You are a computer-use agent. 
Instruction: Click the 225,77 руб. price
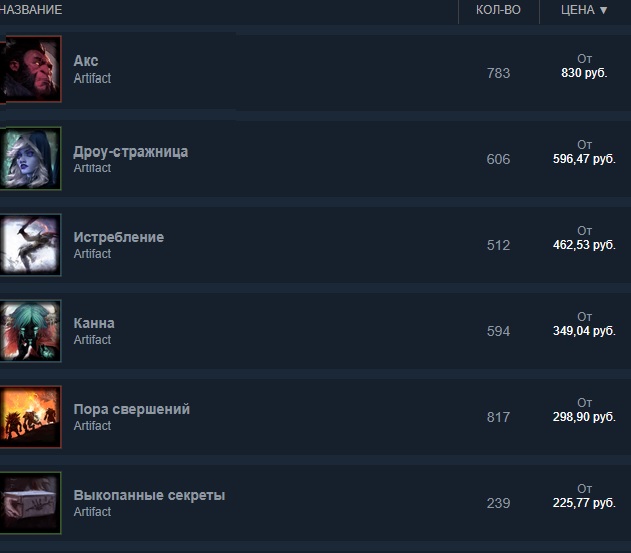click(x=584, y=503)
